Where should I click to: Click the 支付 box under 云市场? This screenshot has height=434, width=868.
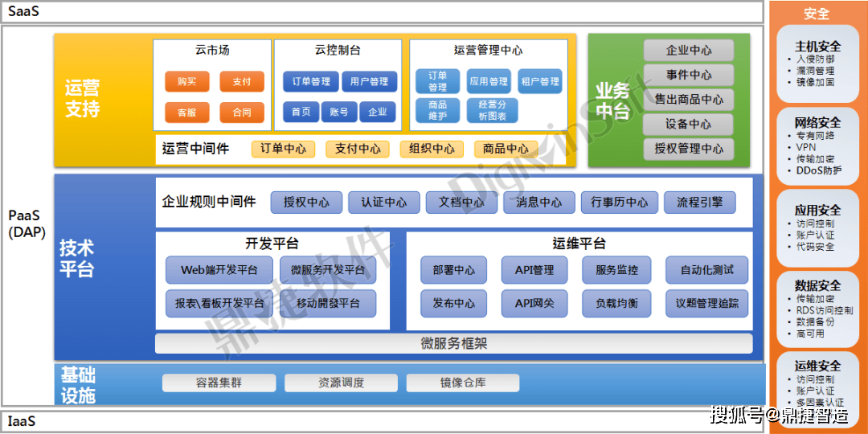[x=242, y=81]
